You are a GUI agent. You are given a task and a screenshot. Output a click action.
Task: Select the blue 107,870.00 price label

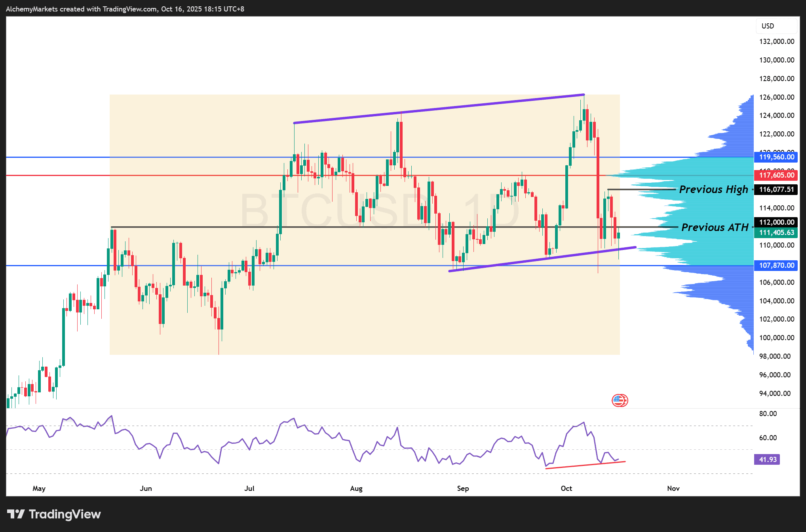pos(776,265)
